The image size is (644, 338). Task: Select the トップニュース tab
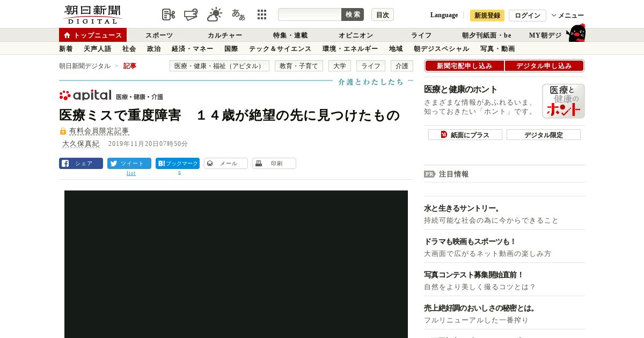[x=93, y=35]
